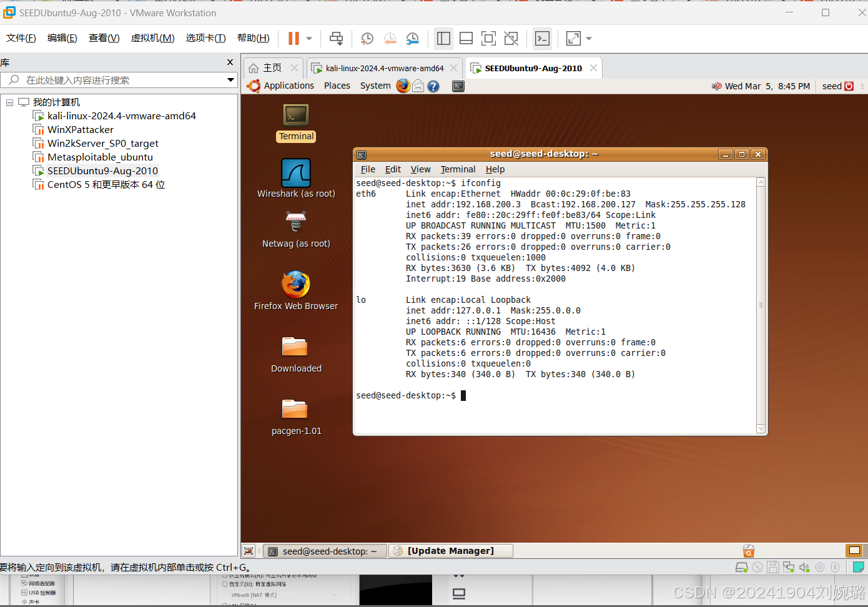Open Wireshark (as root) desktop icon
The image size is (868, 607).
296,178
